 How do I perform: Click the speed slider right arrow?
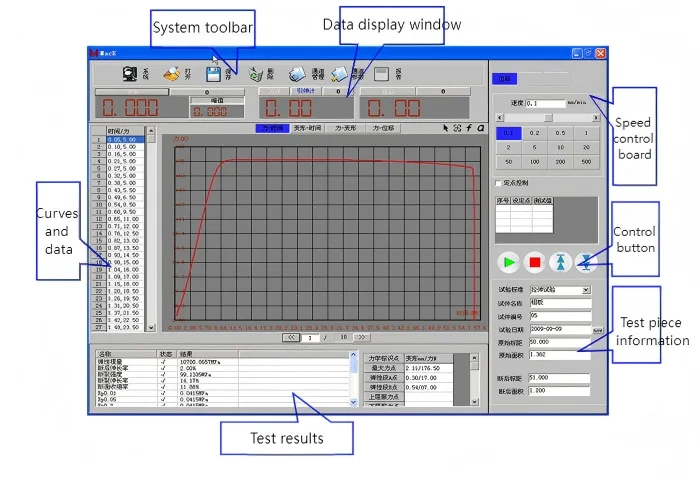click(x=596, y=118)
